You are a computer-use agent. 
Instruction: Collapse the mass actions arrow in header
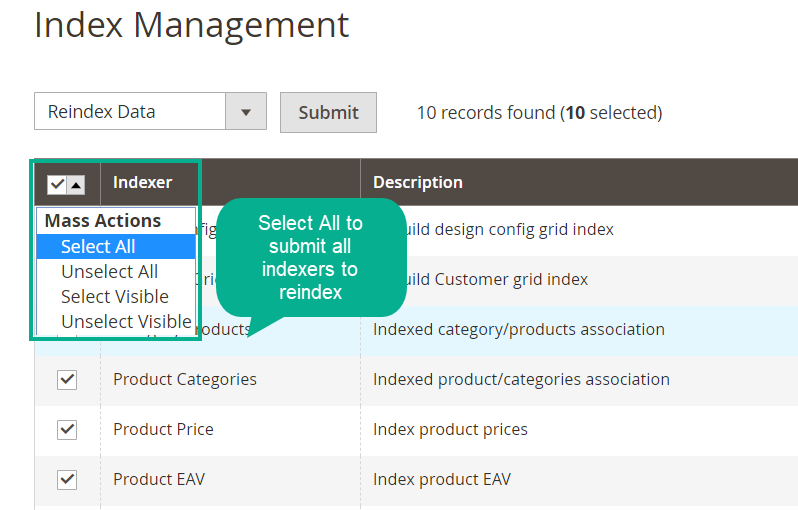pos(76,184)
